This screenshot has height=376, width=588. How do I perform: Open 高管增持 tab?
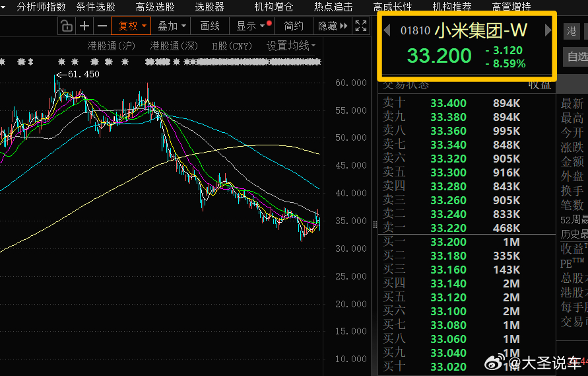click(x=511, y=7)
